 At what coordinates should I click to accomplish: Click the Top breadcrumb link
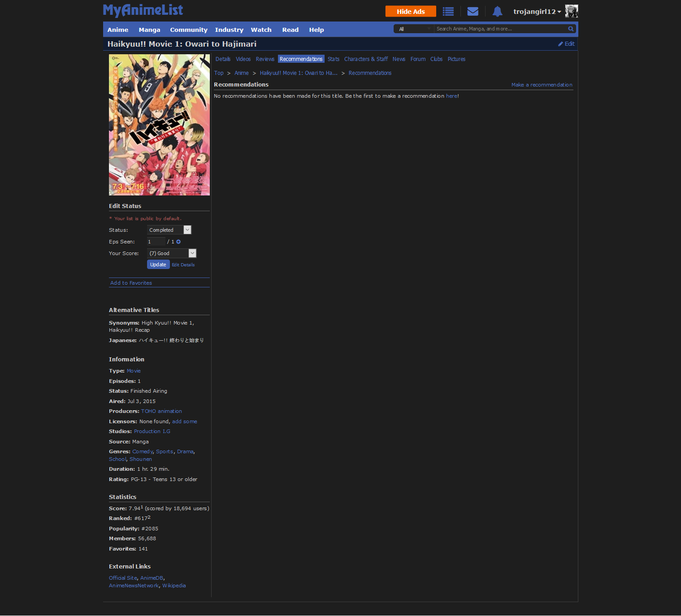click(219, 73)
